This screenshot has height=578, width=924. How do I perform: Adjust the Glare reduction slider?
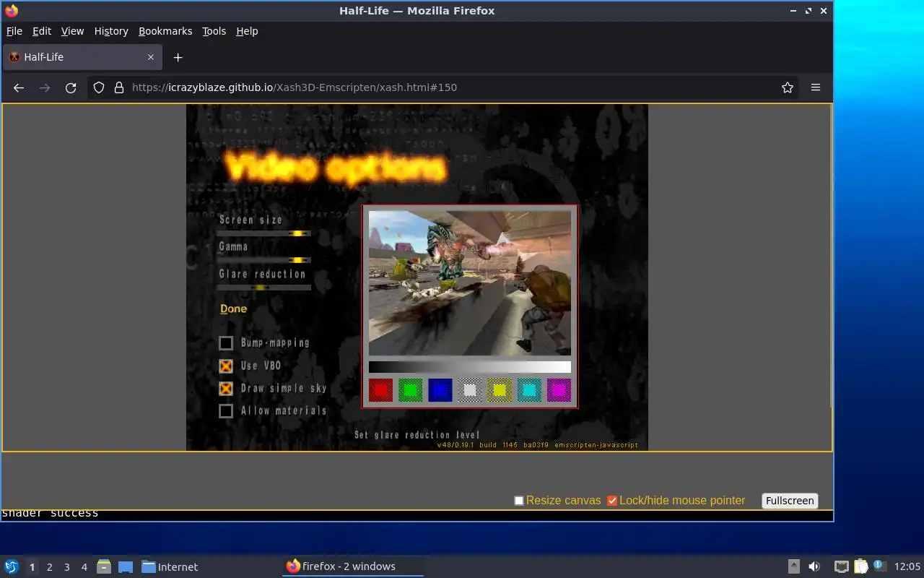[264, 288]
